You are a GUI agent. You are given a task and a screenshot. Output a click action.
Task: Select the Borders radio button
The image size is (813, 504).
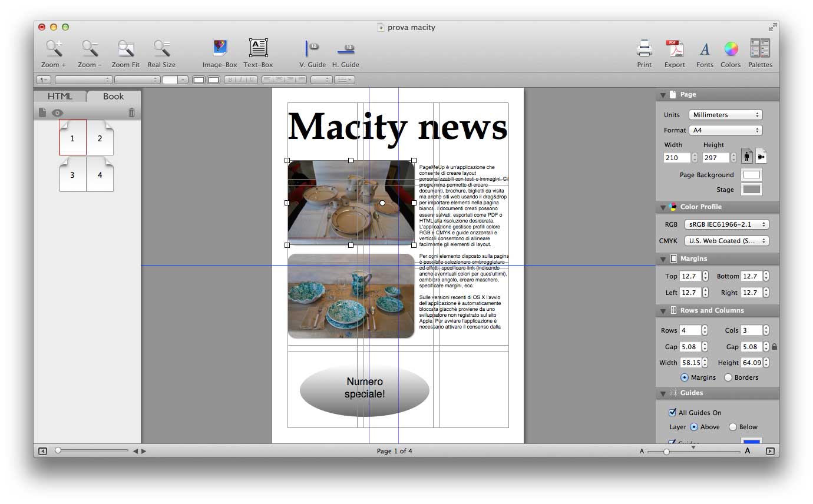(728, 377)
